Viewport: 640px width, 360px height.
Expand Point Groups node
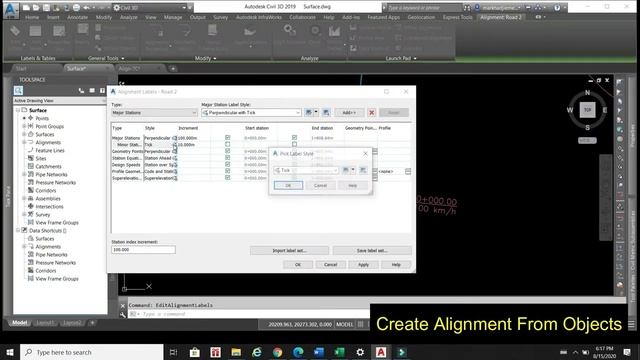[24, 127]
